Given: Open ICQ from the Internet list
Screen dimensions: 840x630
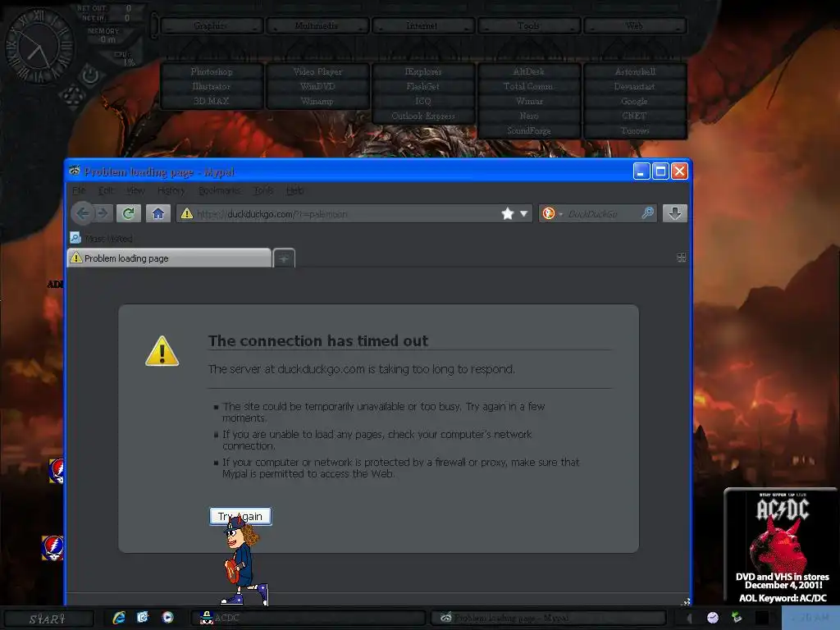Looking at the screenshot, I should [x=422, y=101].
